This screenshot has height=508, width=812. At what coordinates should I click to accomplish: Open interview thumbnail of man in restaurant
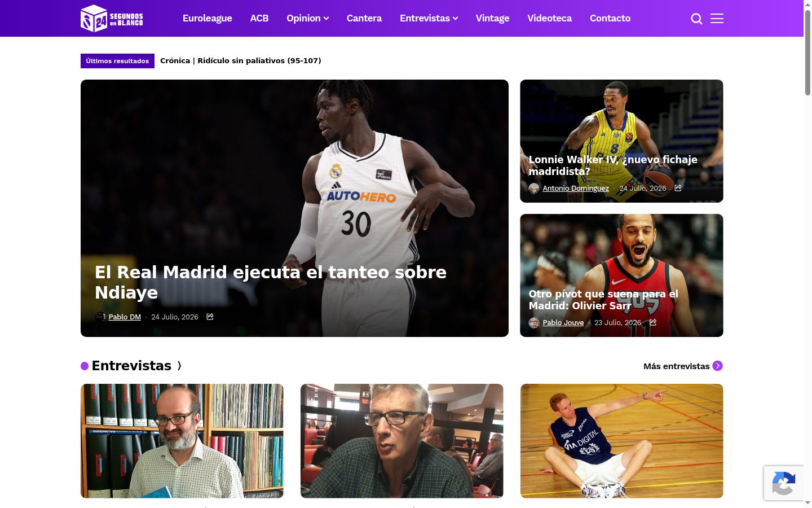tap(402, 441)
